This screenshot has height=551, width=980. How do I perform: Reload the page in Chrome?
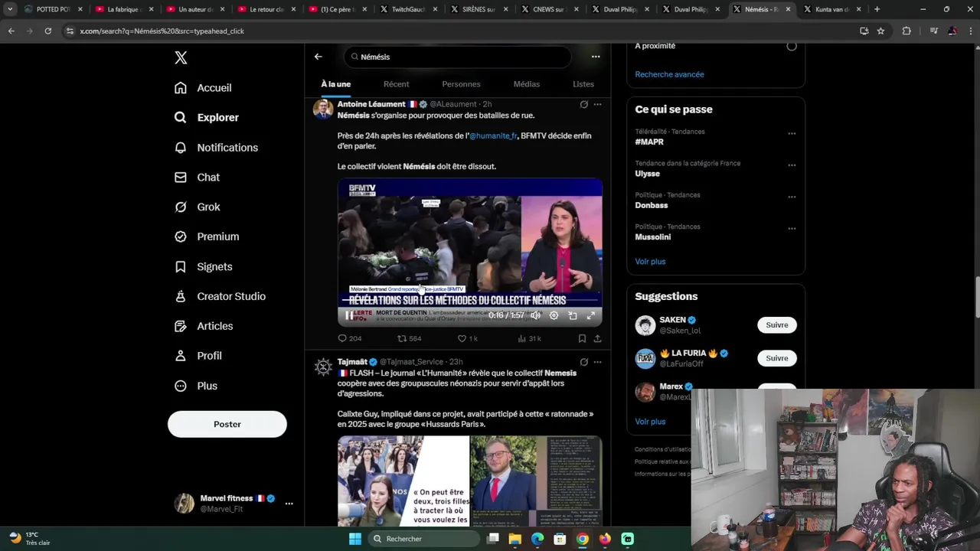(47, 31)
